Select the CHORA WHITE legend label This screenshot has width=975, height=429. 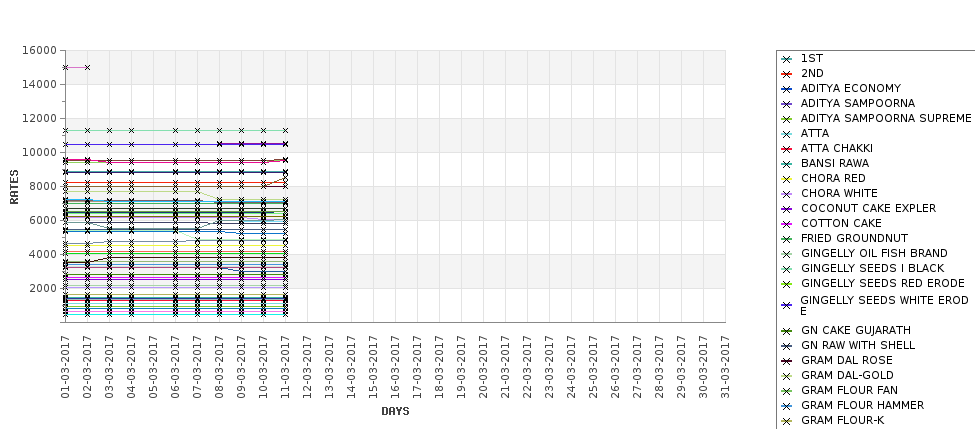(839, 193)
